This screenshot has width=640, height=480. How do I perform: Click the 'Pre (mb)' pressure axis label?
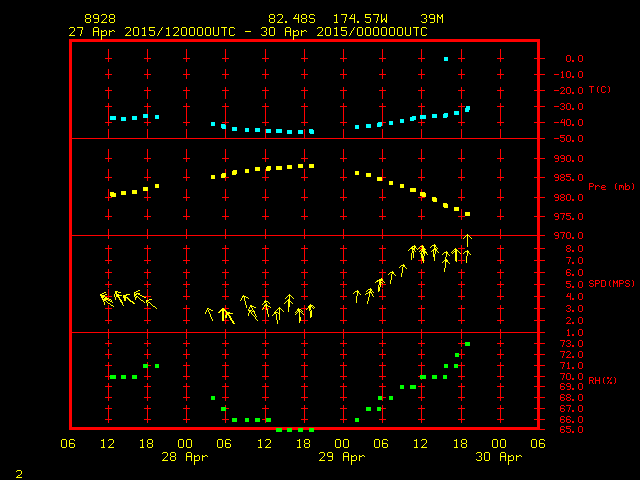tap(612, 187)
